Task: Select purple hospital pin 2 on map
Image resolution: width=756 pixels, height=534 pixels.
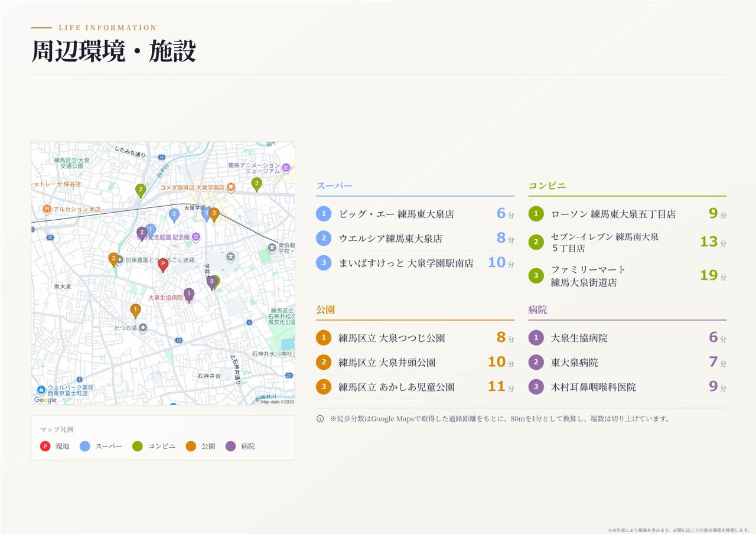Action: pos(142,233)
